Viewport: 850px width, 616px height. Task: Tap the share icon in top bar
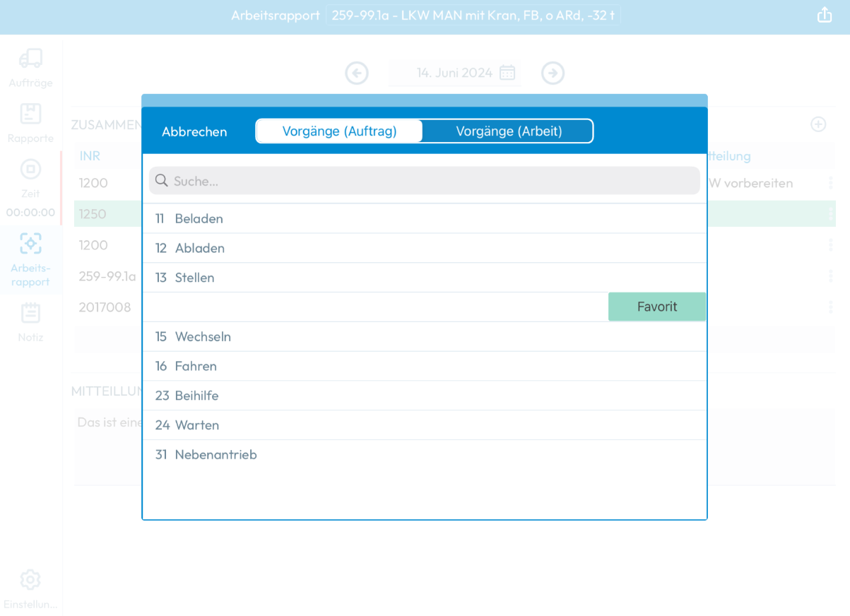[825, 15]
